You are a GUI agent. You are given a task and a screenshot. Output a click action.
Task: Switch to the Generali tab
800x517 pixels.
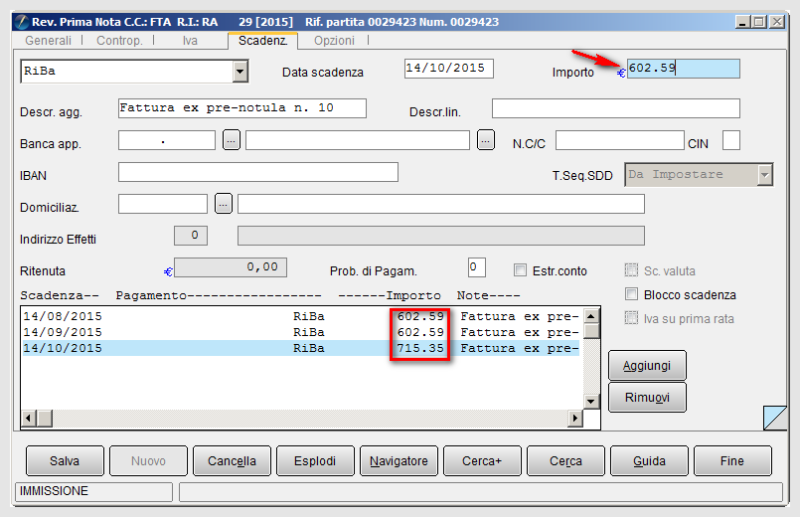(x=48, y=40)
